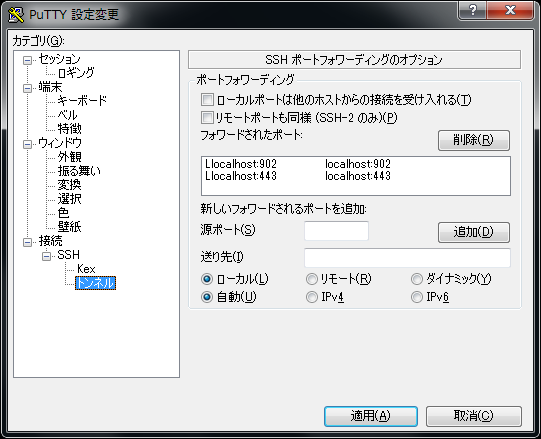The image size is (541, 439).
Task: Open the 端末 category
Action: [x=50, y=87]
